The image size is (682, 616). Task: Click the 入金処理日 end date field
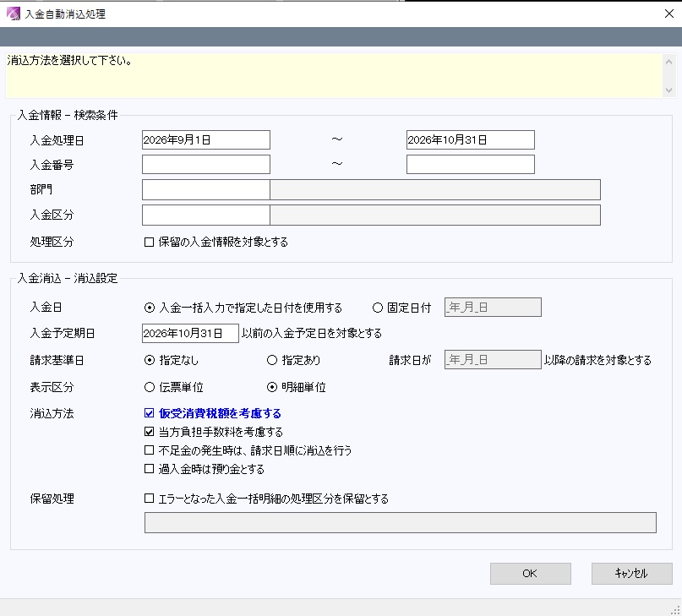(x=470, y=139)
